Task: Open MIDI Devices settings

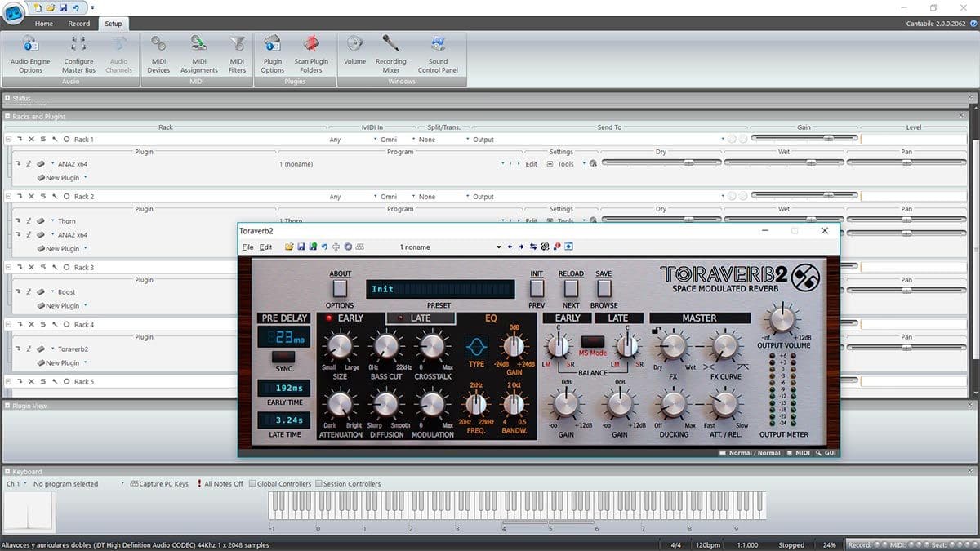Action: (158, 54)
